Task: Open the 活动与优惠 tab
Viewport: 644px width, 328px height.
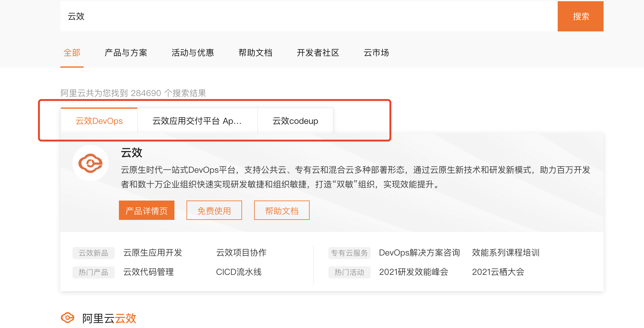Action: pyautogui.click(x=193, y=53)
